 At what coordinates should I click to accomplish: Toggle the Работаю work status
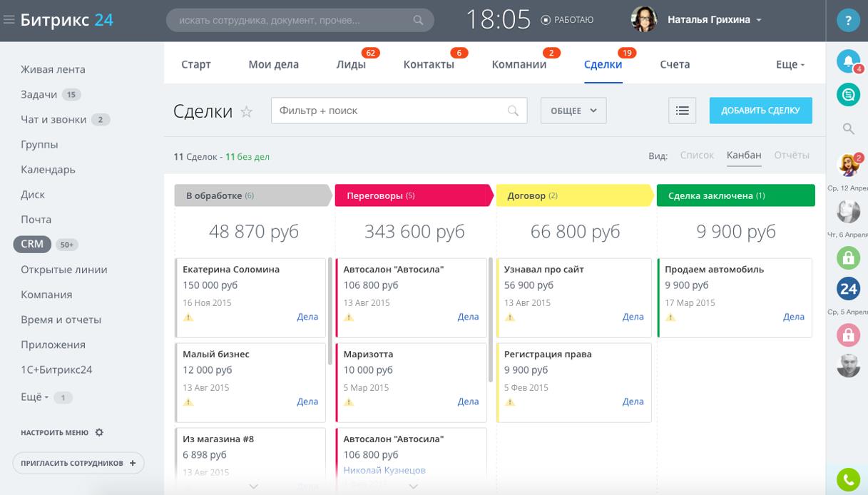568,20
